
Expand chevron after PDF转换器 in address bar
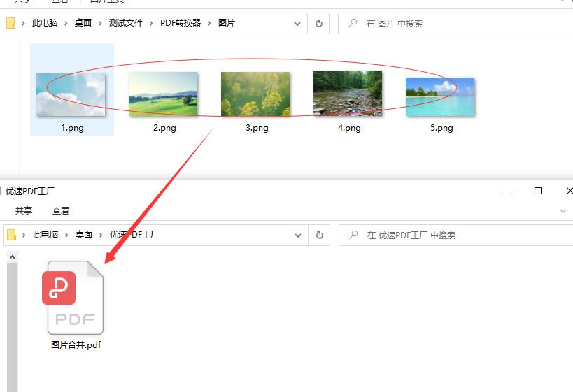[209, 23]
